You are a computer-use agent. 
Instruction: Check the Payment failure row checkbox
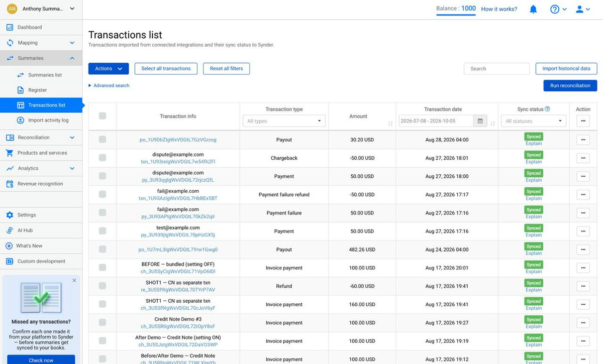[x=103, y=213]
